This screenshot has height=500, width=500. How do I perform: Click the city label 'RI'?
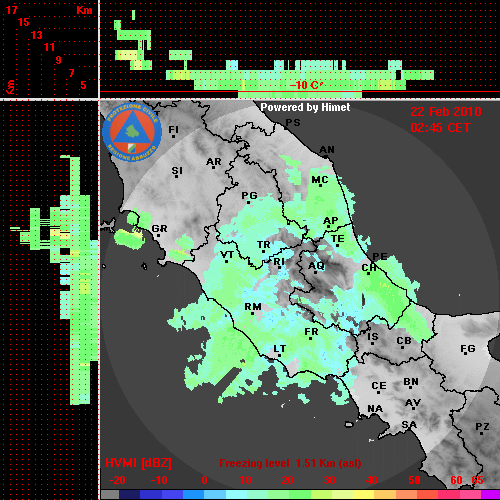pos(279,262)
